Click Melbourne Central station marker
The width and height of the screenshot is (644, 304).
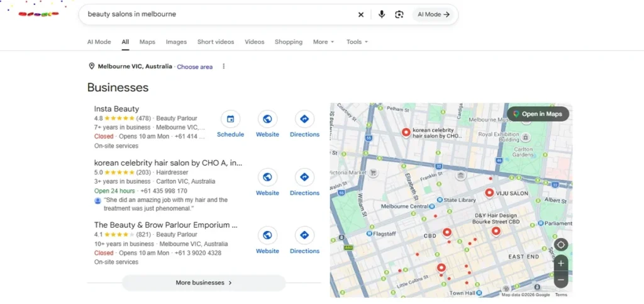point(431,206)
